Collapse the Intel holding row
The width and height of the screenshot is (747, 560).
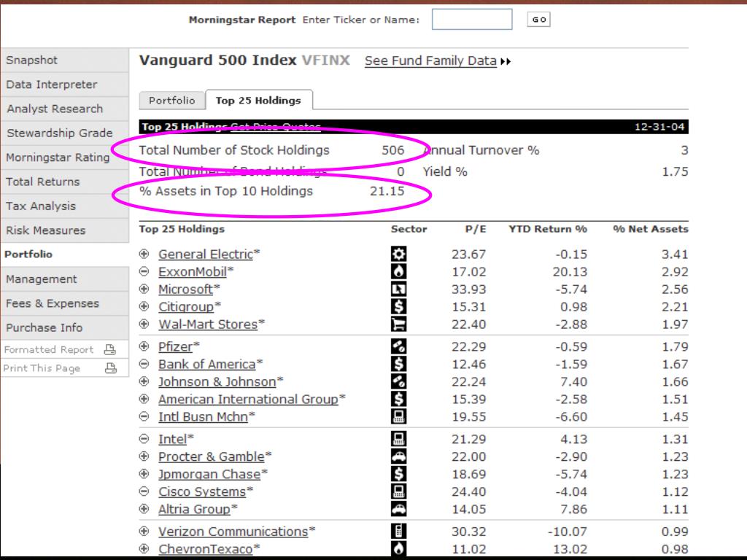pos(144,438)
